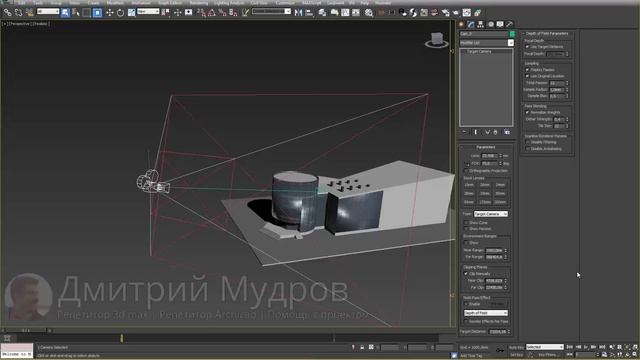Viewport: 640px width, 360px height.
Task: Toggle Use Original Location checkbox
Action: tap(527, 76)
